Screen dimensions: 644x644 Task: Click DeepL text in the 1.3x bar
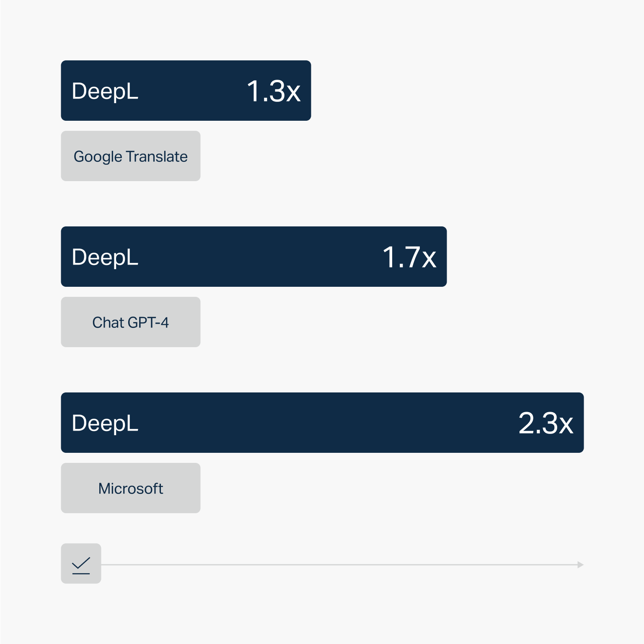105,91
